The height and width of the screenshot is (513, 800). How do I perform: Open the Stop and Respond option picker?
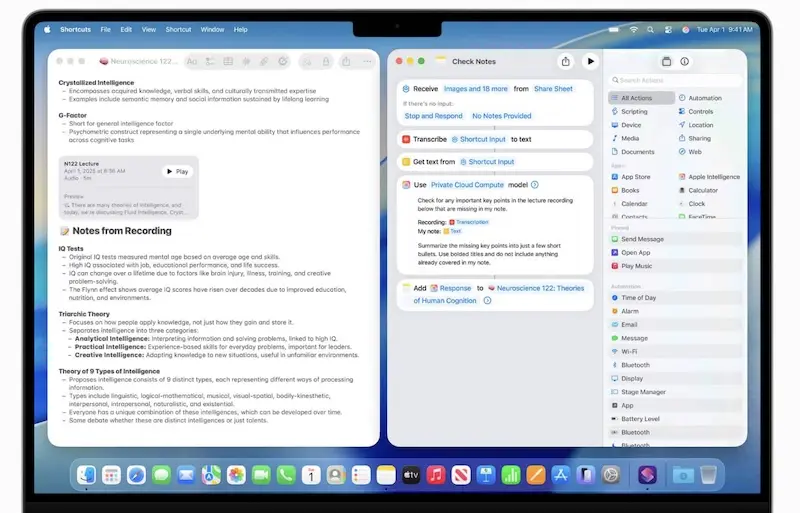434,116
